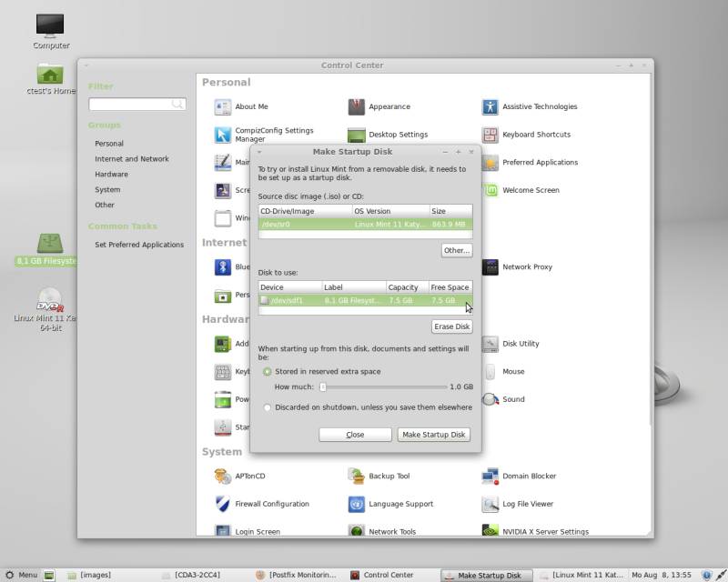Click the Make Startup Disk button
Image resolution: width=728 pixels, height=582 pixels.
(434, 435)
